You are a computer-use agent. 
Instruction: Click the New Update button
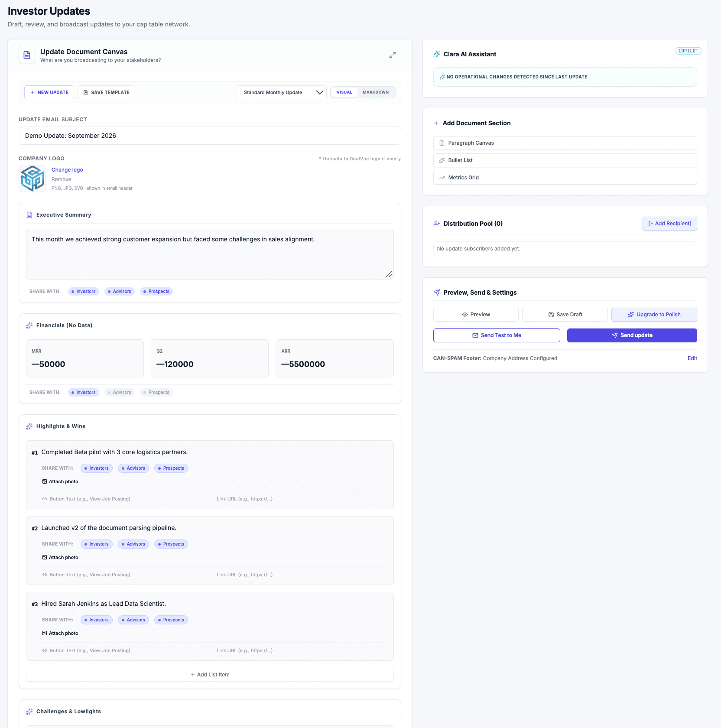click(x=49, y=92)
